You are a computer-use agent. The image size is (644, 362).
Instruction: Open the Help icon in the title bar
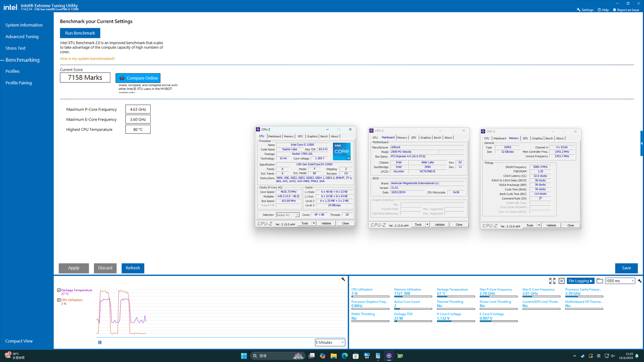[599, 10]
